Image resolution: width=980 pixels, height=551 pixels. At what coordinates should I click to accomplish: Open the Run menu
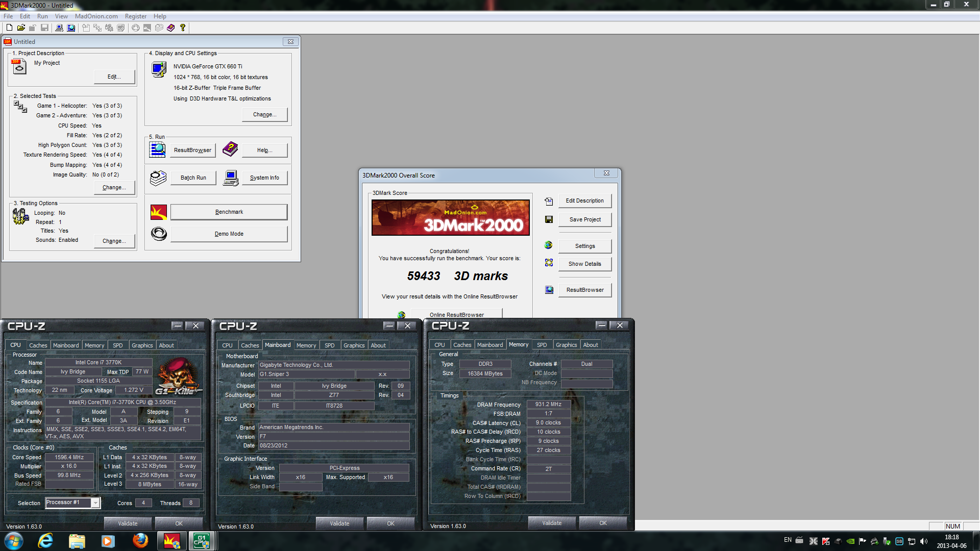(43, 16)
